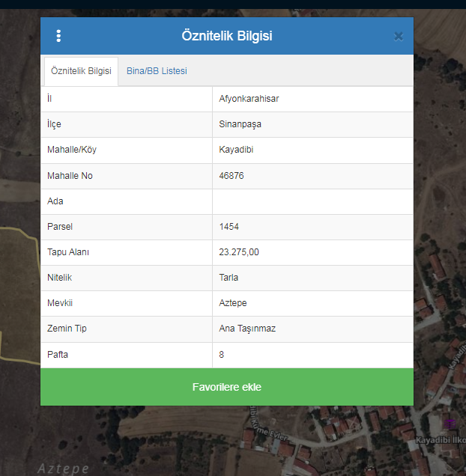
Task: Click the Favorilere ekle button
Action: click(x=227, y=387)
